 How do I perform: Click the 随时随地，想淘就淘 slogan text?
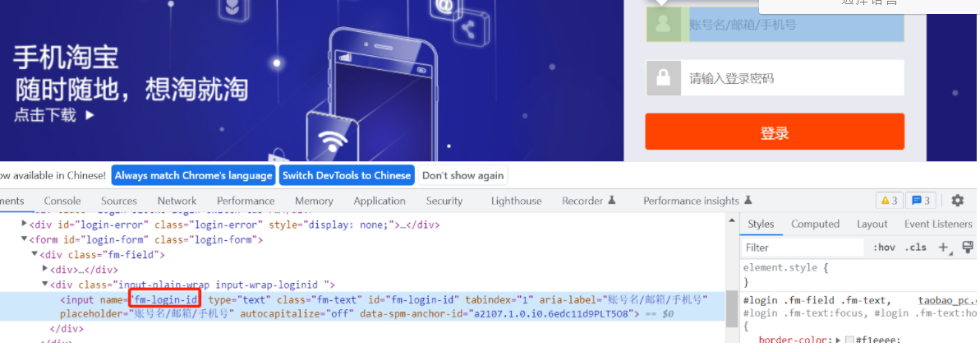click(x=131, y=90)
